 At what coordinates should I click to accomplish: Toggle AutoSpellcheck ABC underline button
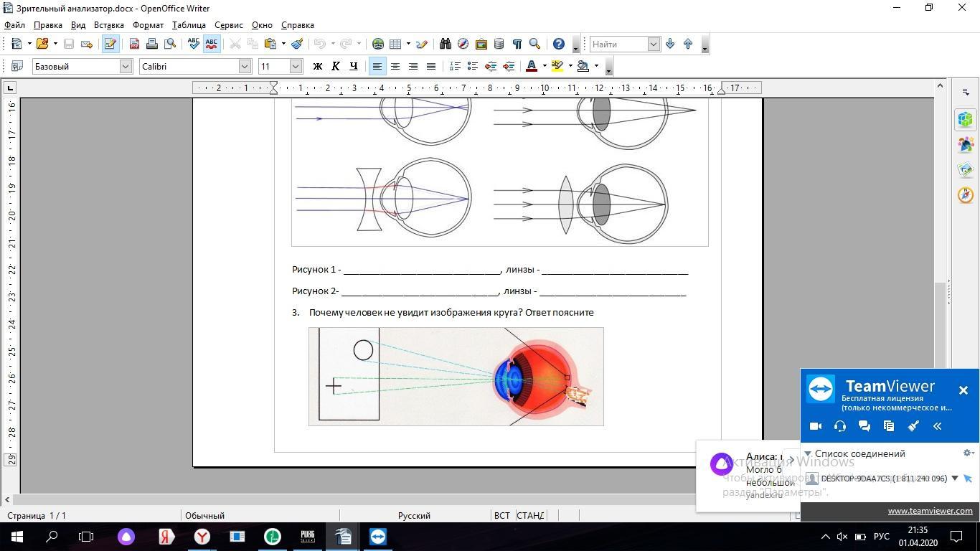(211, 44)
